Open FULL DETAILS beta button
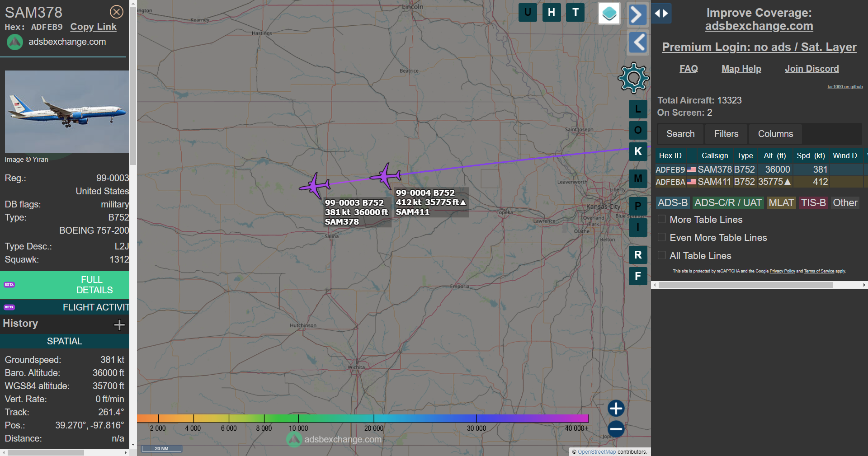The height and width of the screenshot is (456, 868). tap(65, 285)
